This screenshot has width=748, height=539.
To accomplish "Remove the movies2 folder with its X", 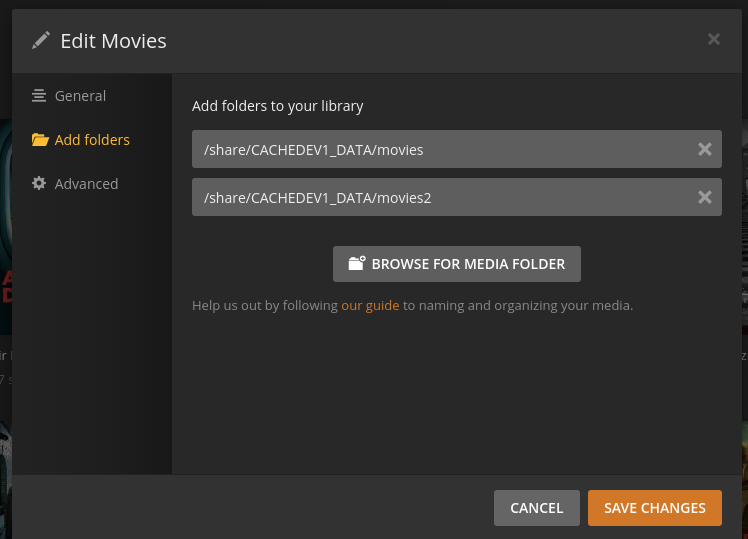I will 704,197.
